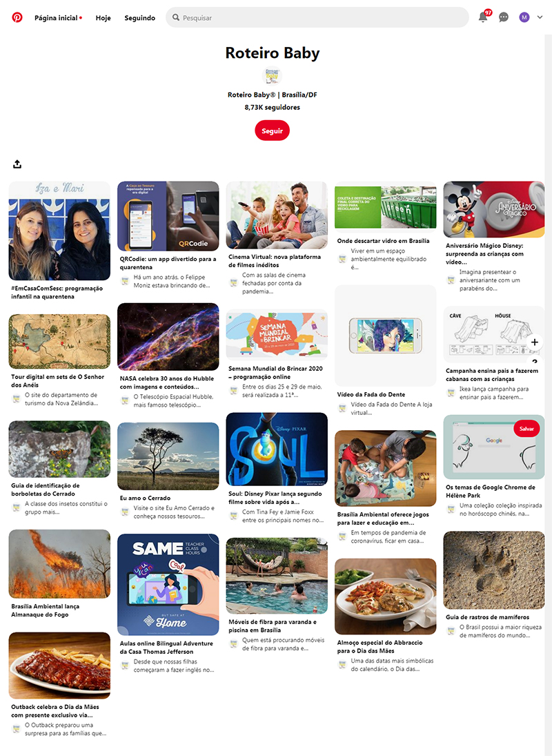Click the plus button near cabanas pin
The height and width of the screenshot is (756, 552).
coord(534,342)
